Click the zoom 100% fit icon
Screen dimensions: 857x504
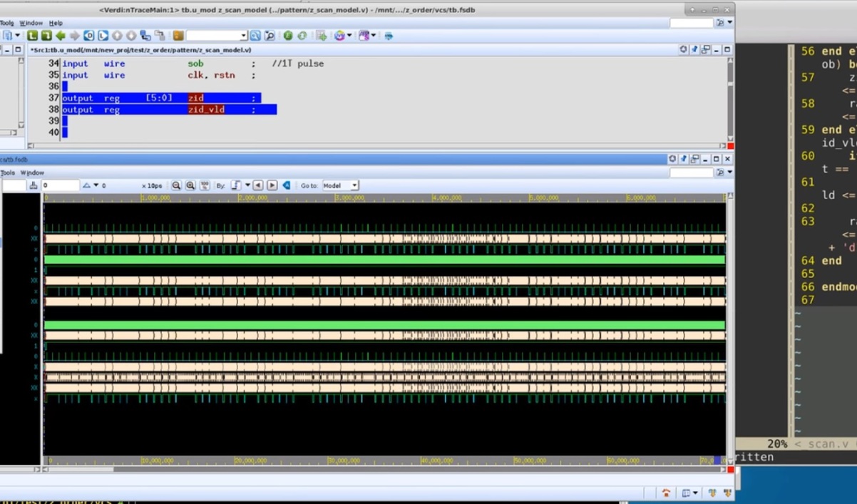[x=205, y=185]
